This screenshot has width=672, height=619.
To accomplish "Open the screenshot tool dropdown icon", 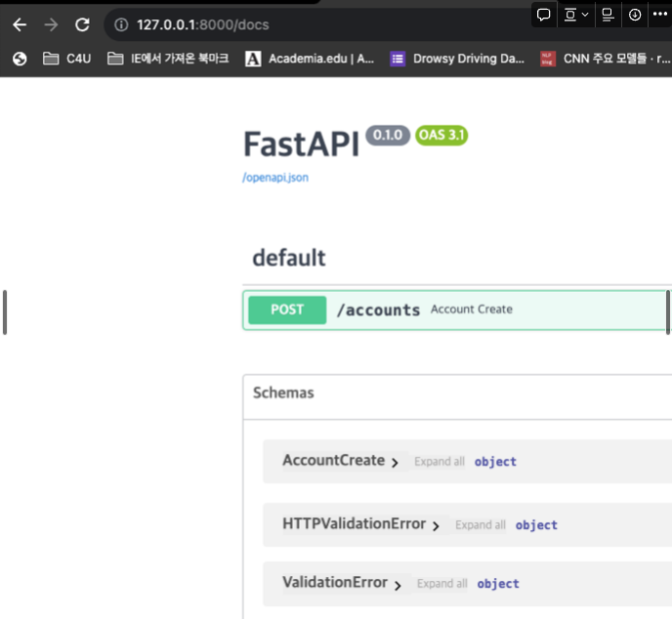I will (575, 15).
